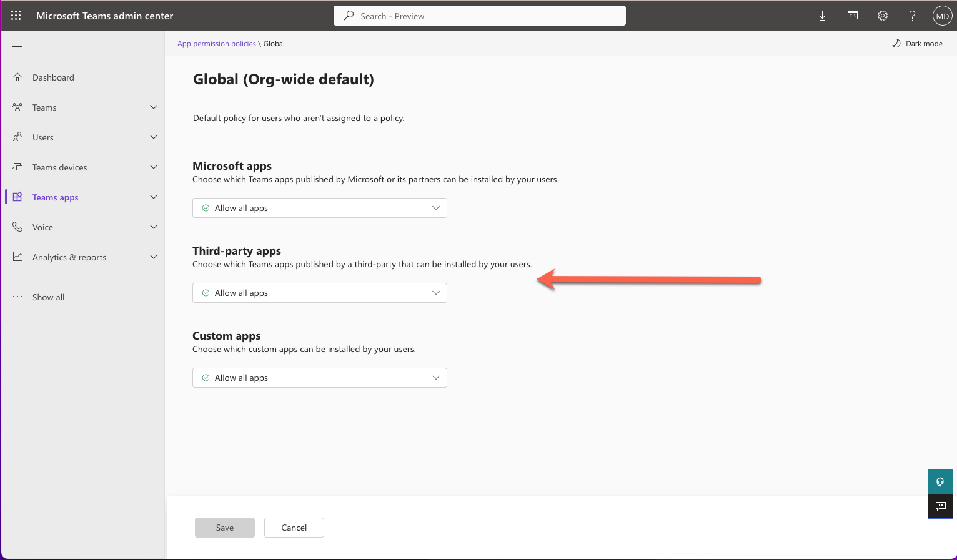Click the Custom apps section heading

click(227, 336)
